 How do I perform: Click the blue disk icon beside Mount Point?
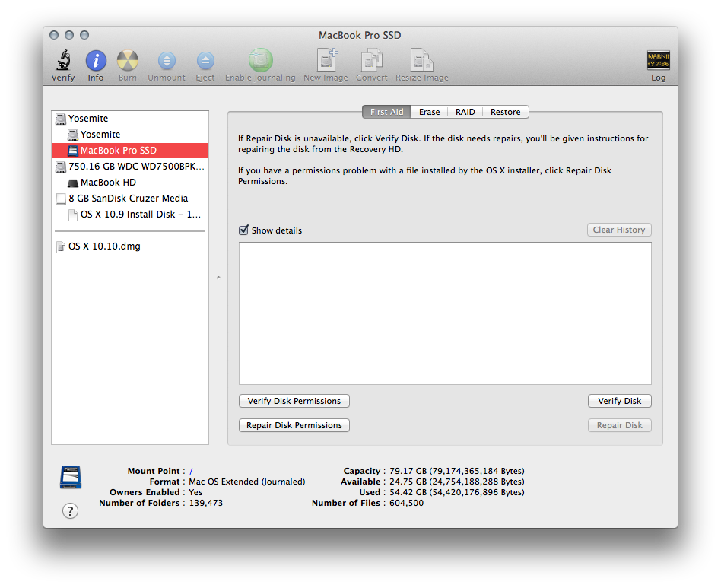click(71, 477)
